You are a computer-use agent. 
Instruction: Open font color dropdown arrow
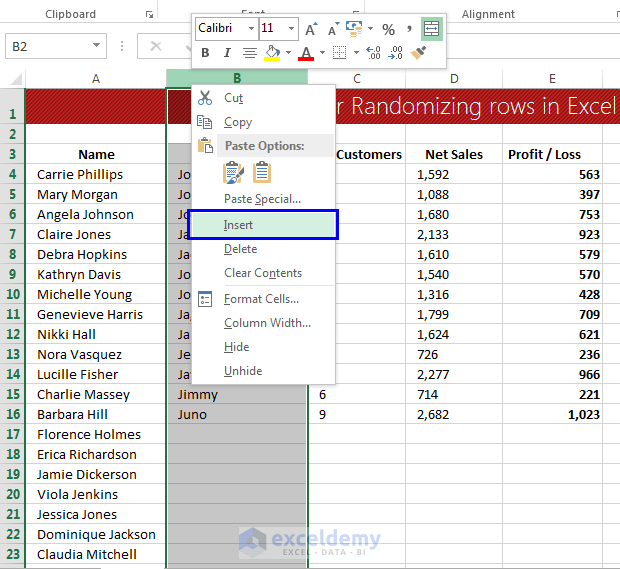(322, 53)
